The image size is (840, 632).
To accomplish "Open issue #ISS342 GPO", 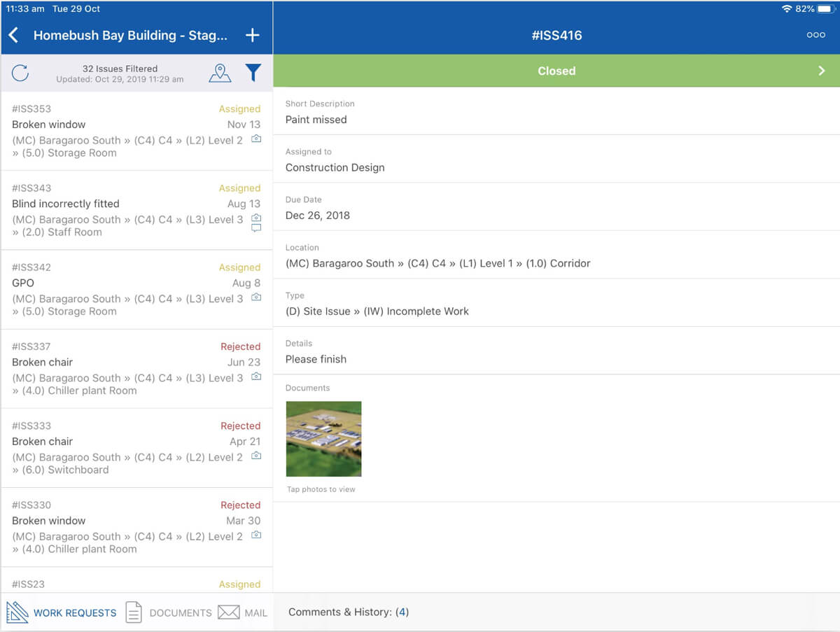I will pyautogui.click(x=136, y=290).
